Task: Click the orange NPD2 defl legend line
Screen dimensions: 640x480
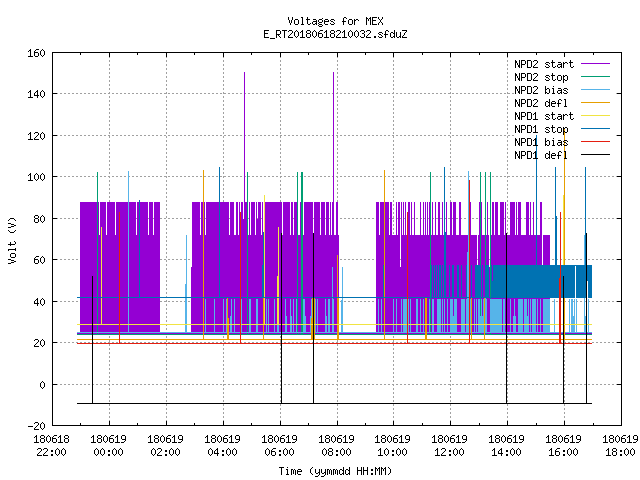Action: (596, 103)
